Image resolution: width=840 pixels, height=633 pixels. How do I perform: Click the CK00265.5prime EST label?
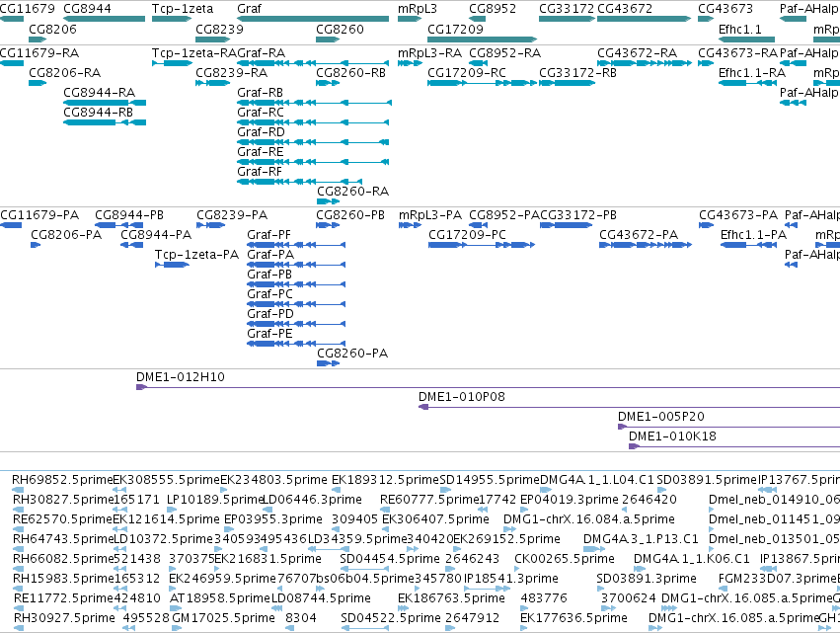[x=564, y=559]
